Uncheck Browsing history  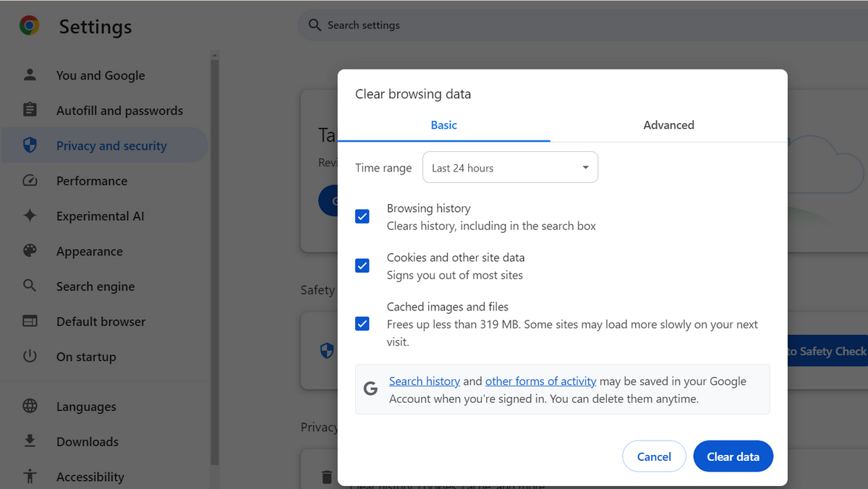point(362,216)
